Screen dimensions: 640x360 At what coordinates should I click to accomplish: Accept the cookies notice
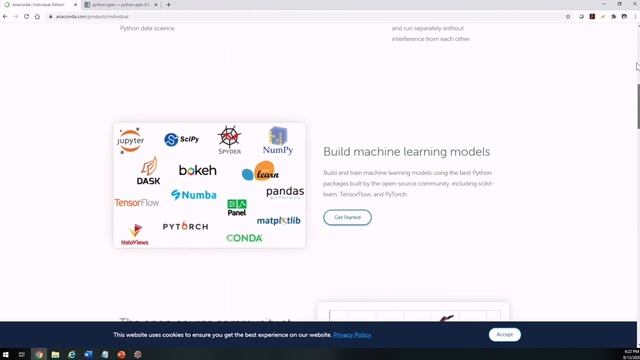504,335
